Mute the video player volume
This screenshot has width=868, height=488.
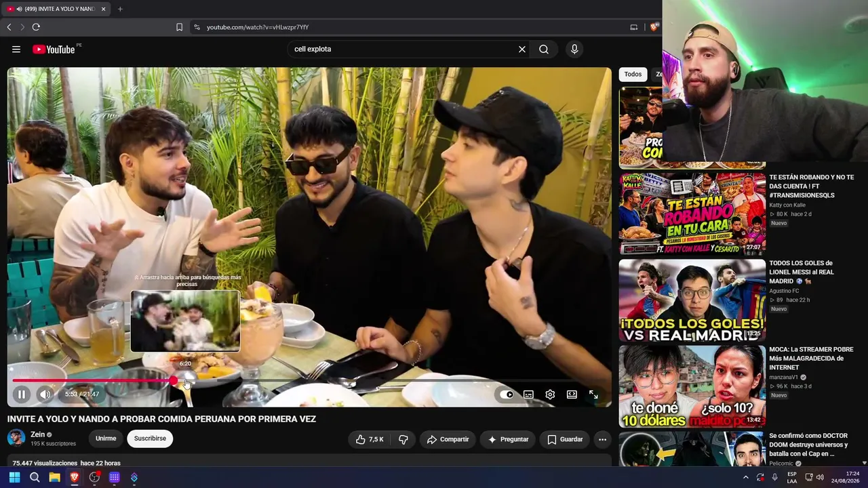point(45,394)
